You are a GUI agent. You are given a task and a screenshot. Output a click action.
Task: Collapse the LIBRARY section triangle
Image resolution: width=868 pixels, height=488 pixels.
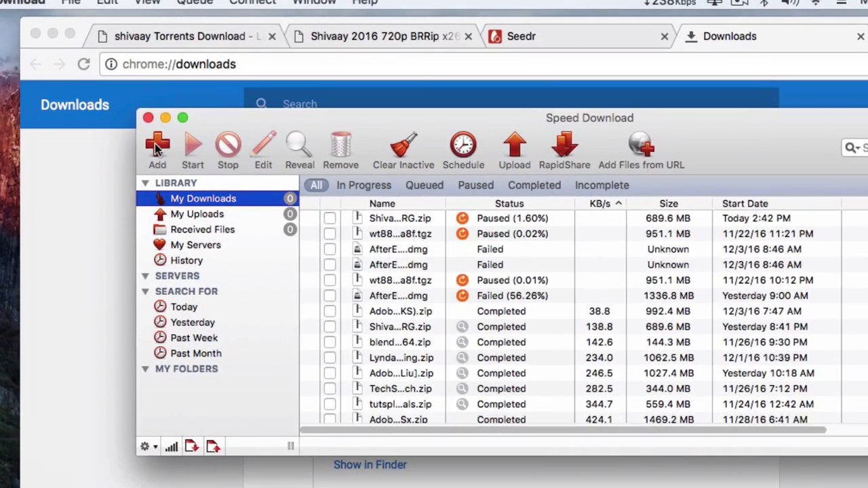(x=145, y=183)
